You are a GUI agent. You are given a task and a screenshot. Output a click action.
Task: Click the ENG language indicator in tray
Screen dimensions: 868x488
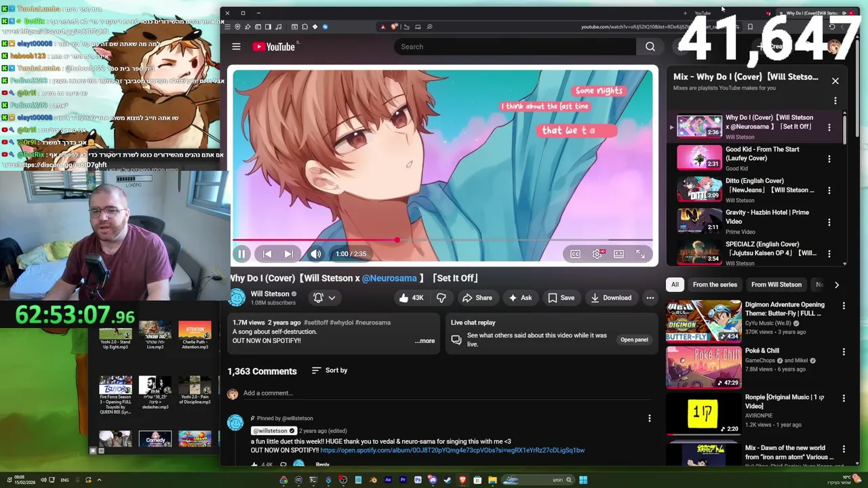tap(64, 480)
